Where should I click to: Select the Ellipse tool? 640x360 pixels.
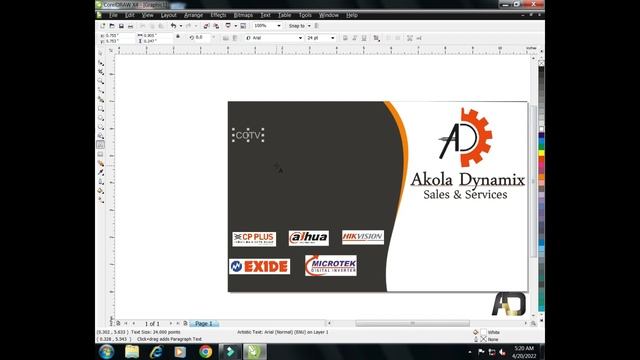tap(100, 118)
